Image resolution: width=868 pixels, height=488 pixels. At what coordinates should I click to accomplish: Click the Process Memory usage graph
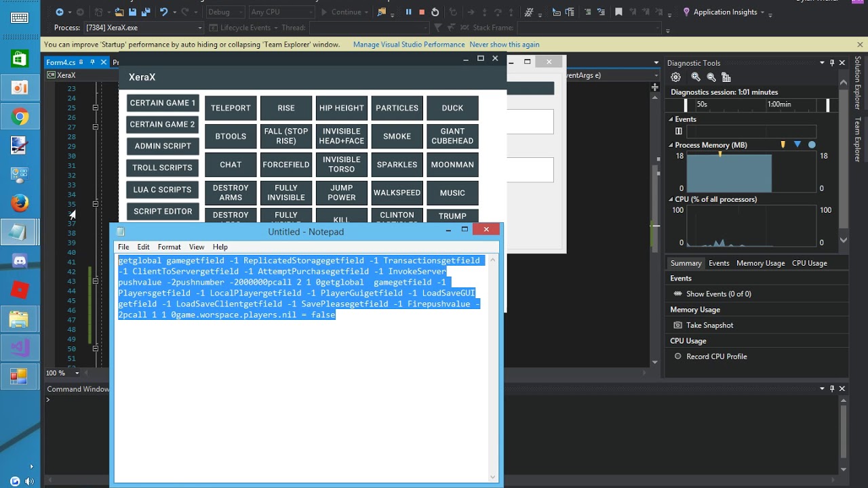752,173
